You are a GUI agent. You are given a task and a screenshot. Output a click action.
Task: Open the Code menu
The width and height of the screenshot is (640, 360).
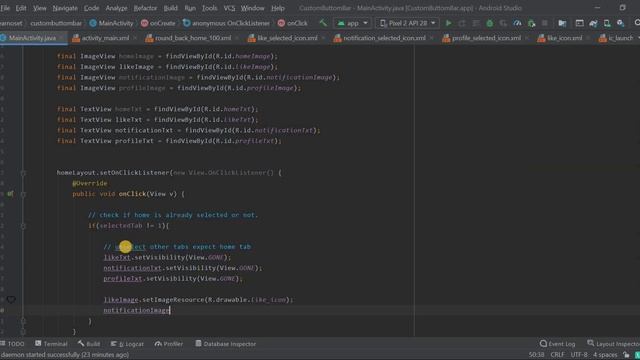pyautogui.click(x=91, y=8)
